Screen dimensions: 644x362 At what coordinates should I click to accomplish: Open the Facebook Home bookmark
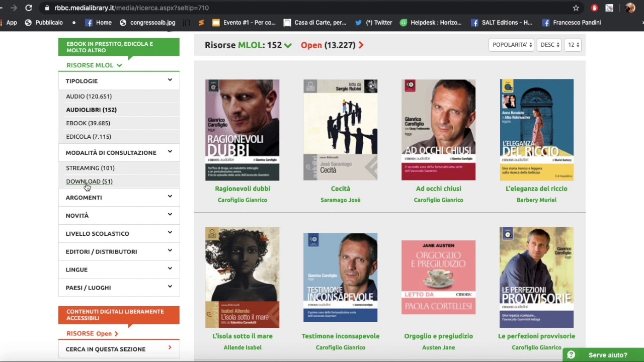pyautogui.click(x=99, y=23)
